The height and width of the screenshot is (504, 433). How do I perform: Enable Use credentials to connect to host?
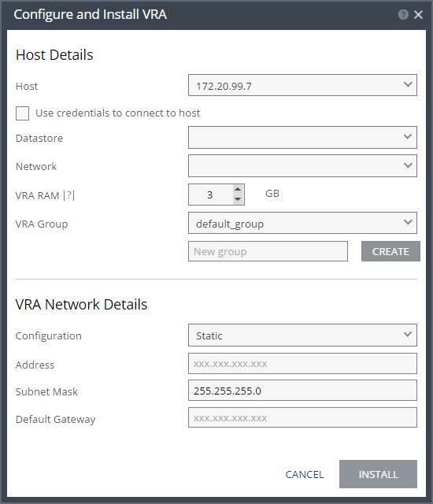click(x=23, y=113)
